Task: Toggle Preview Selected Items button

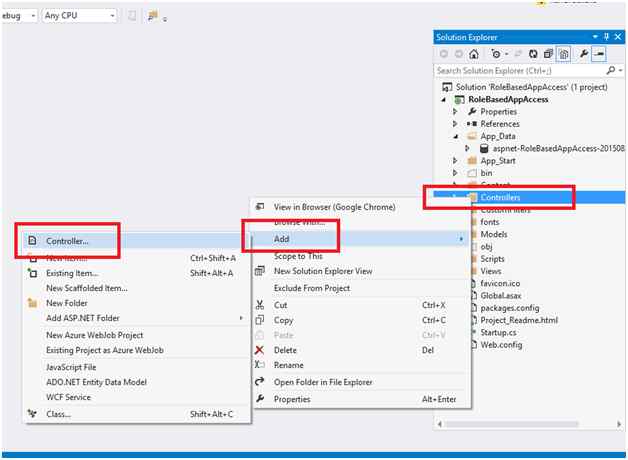Action: click(599, 54)
